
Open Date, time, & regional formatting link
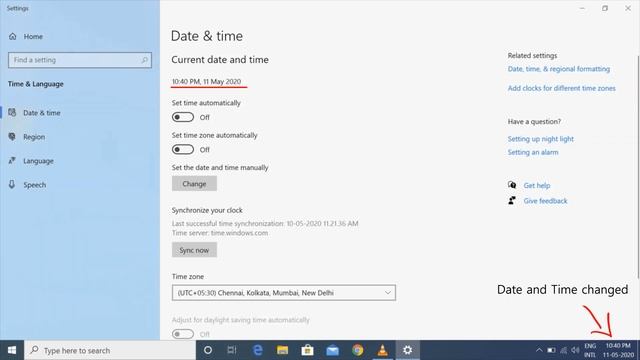(559, 69)
